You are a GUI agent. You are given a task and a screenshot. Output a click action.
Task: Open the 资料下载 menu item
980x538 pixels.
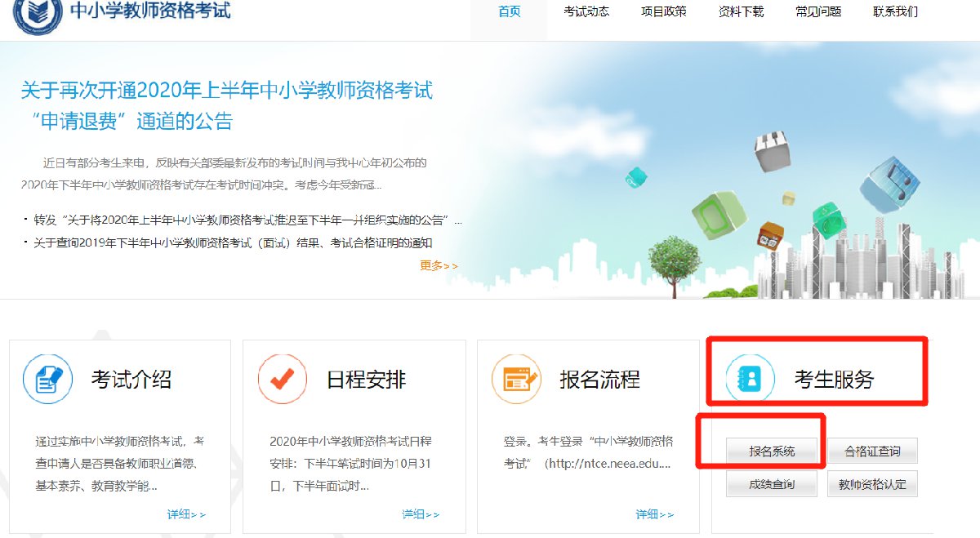point(741,11)
